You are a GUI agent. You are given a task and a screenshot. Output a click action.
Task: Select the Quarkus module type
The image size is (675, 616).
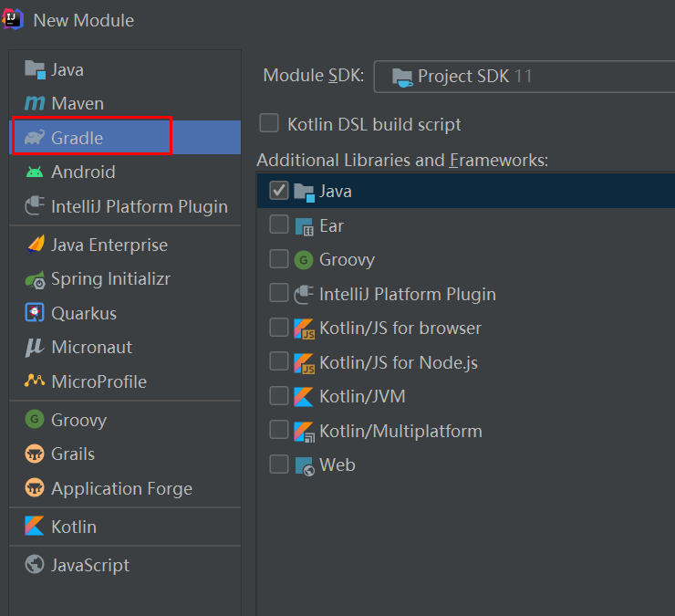click(x=125, y=313)
